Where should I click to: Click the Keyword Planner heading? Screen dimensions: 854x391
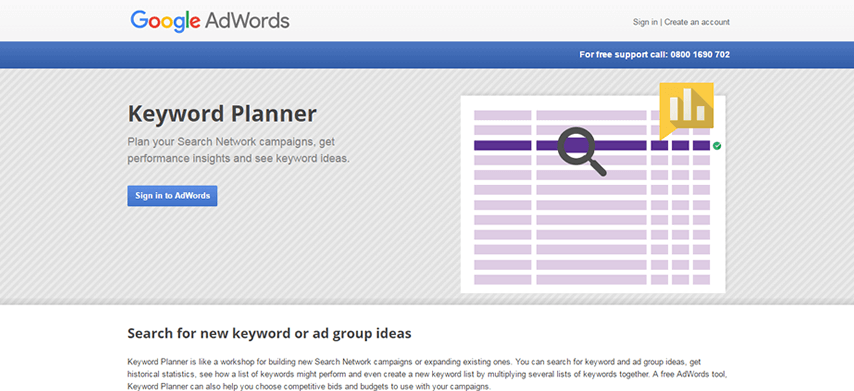tap(222, 114)
